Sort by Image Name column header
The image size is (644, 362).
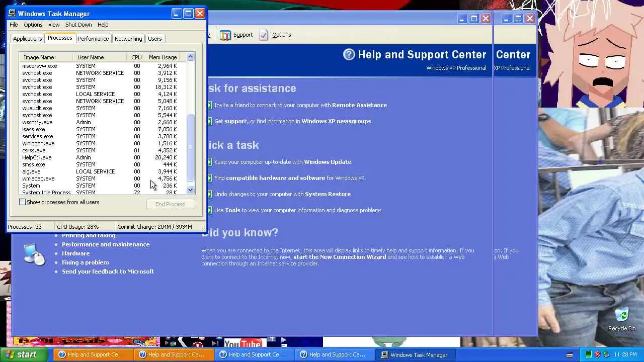tap(46, 57)
